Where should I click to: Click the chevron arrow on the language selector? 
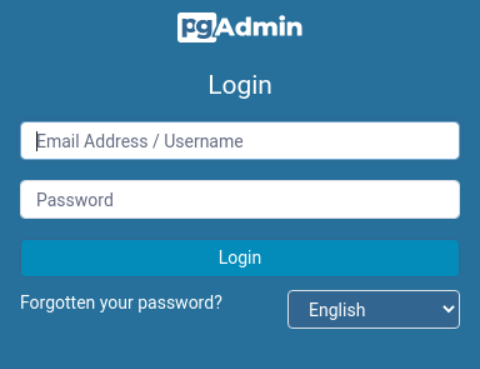[x=448, y=309]
